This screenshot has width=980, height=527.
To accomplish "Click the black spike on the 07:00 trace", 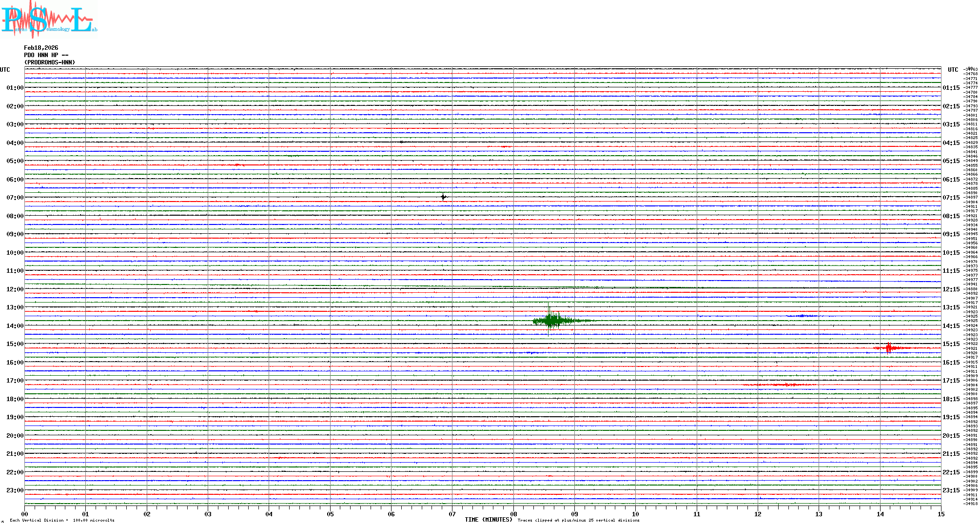I will pyautogui.click(x=443, y=197).
